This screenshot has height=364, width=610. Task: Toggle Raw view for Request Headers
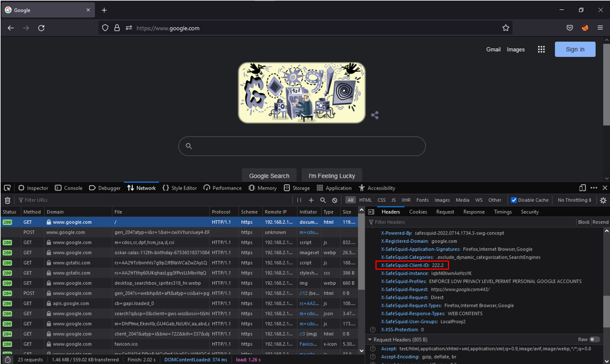(x=594, y=339)
